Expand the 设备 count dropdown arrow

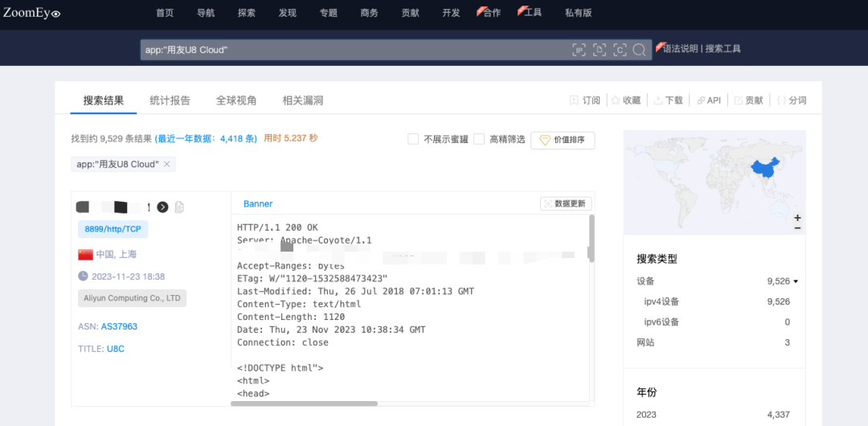coord(796,281)
